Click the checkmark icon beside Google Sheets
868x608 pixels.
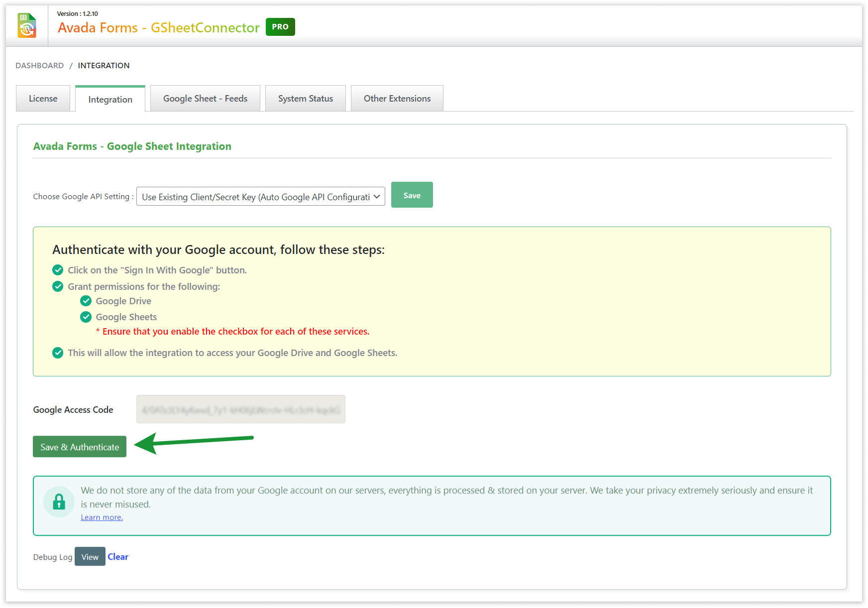86,317
